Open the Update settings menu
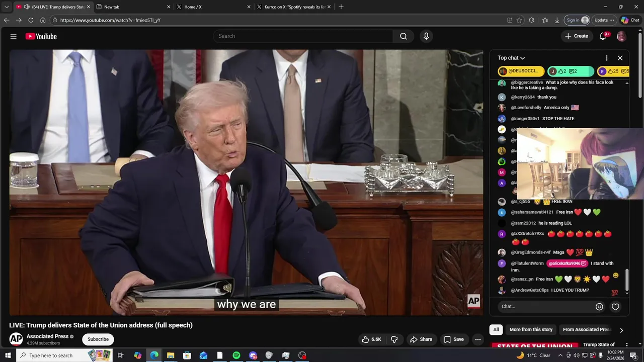 point(604,20)
